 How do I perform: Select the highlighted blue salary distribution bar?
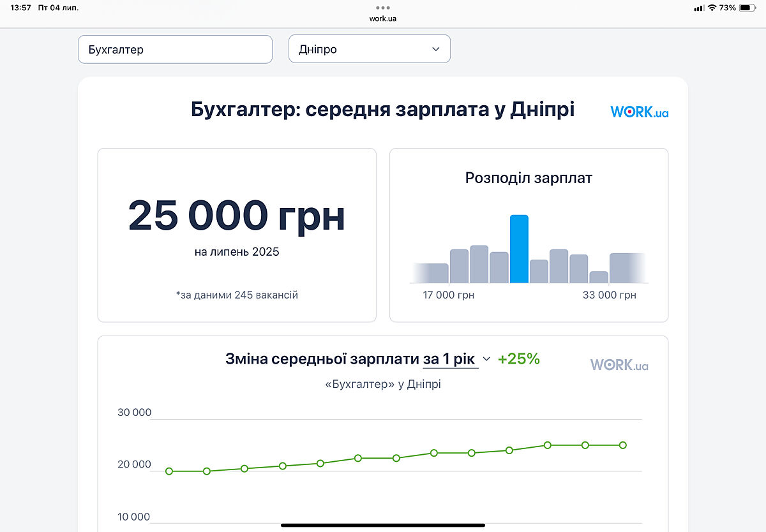click(x=519, y=249)
